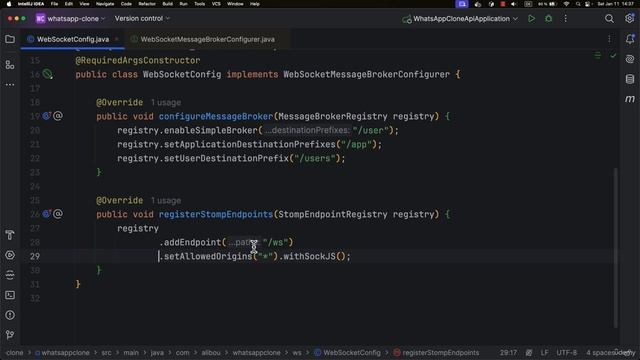Open the Version control dropdown
The width and height of the screenshot is (640, 360).
pos(142,19)
